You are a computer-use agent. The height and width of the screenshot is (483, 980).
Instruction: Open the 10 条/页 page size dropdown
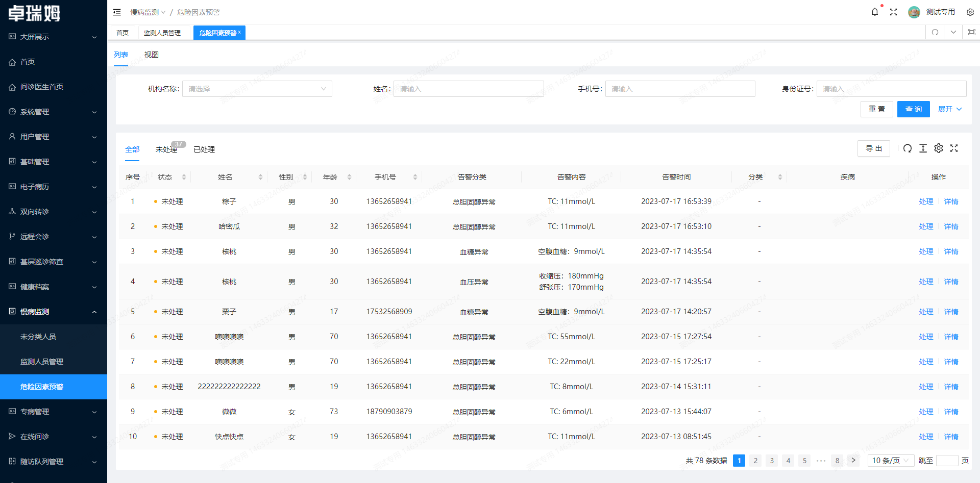tap(891, 461)
